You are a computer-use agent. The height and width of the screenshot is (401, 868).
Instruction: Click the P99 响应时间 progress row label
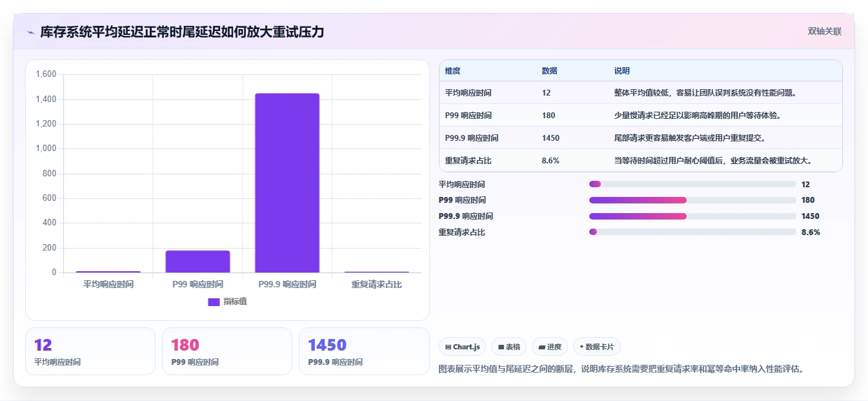click(462, 200)
